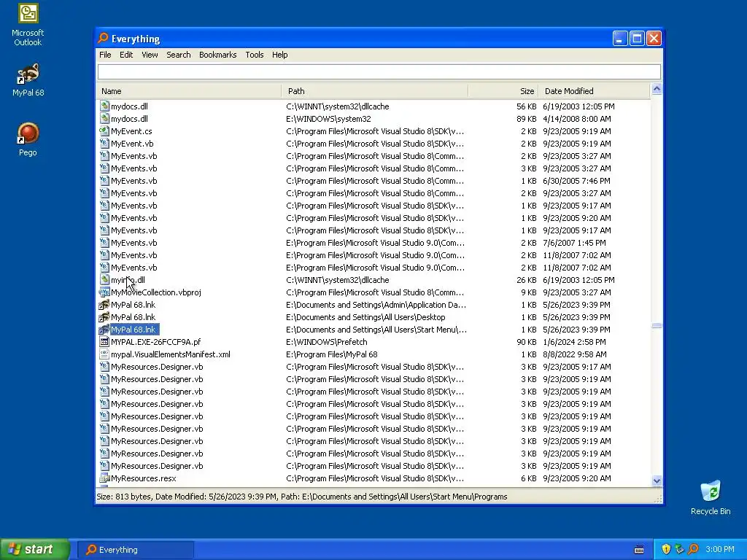Click icon of mydocs.dll in E:\WINDOWS\system32
This screenshot has width=747, height=560.
coord(104,119)
